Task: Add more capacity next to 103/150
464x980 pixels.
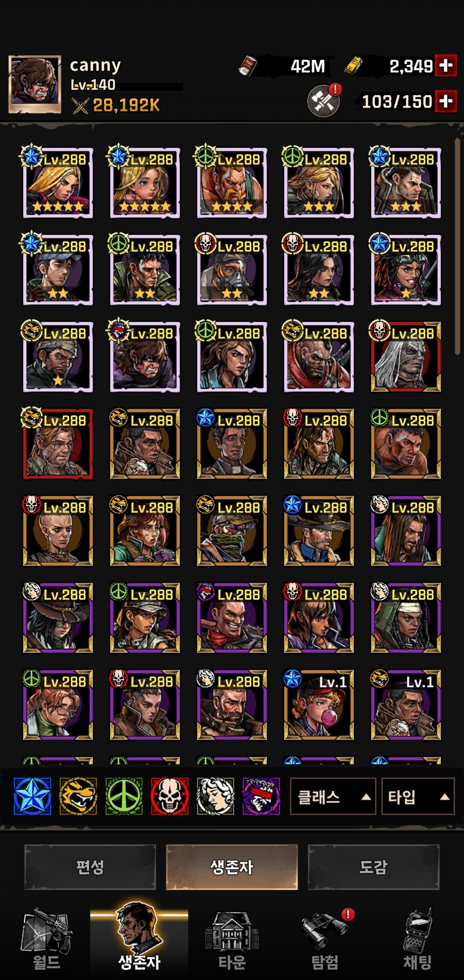Action: pyautogui.click(x=446, y=101)
